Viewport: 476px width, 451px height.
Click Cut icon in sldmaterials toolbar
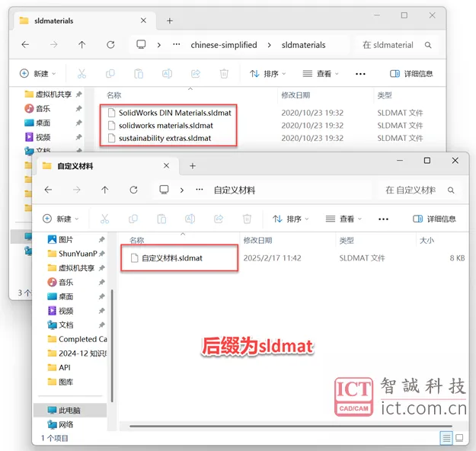(x=81, y=73)
